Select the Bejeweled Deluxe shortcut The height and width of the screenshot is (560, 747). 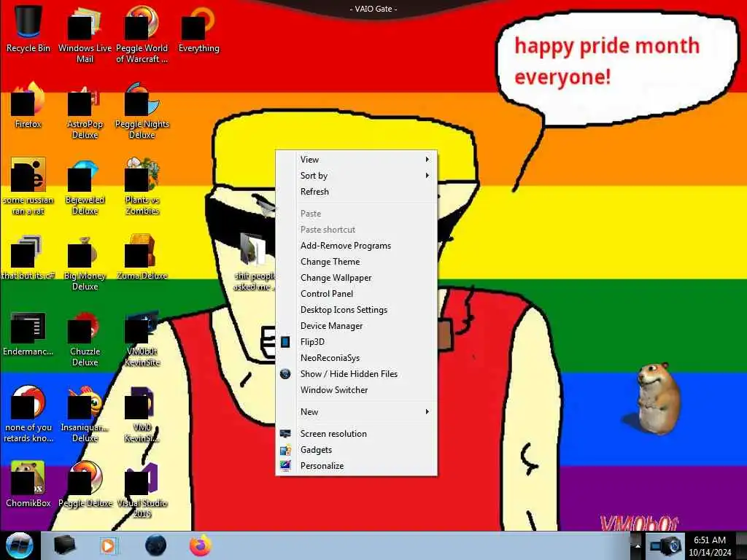tap(85, 186)
